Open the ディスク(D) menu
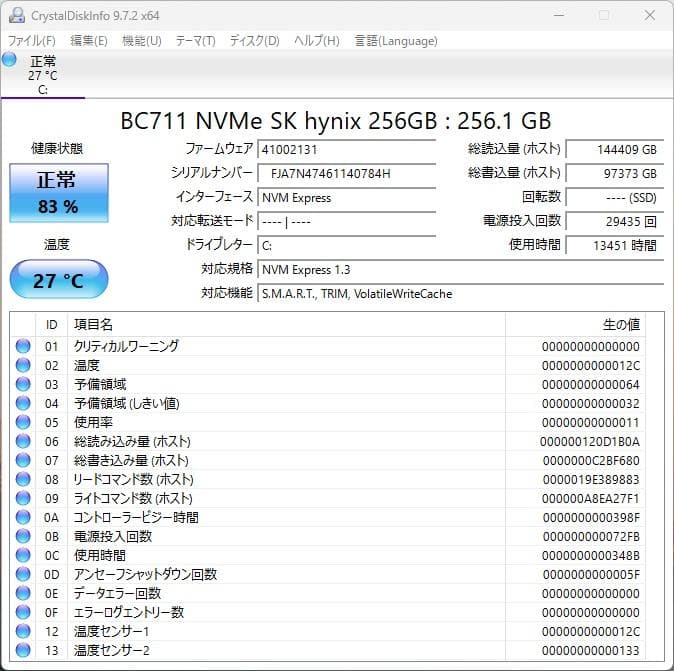674x671 pixels. point(254,41)
